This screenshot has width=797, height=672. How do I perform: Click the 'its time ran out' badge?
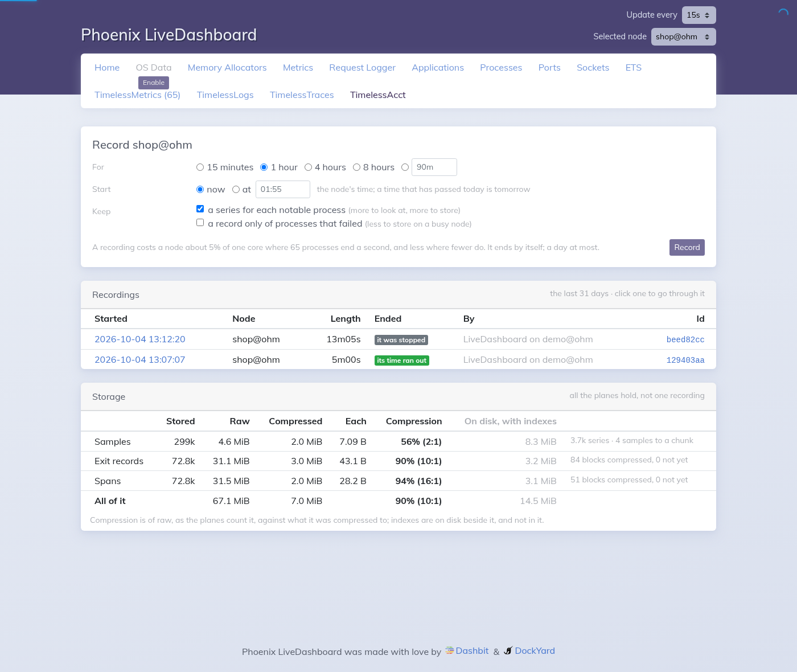402,360
